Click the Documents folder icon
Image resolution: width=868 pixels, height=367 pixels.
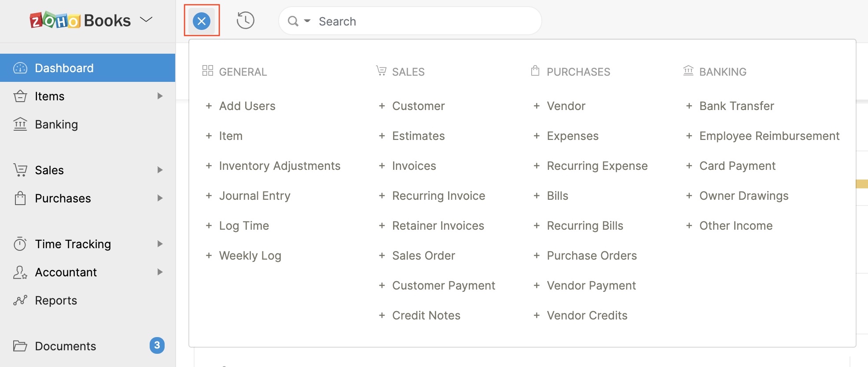click(x=20, y=346)
